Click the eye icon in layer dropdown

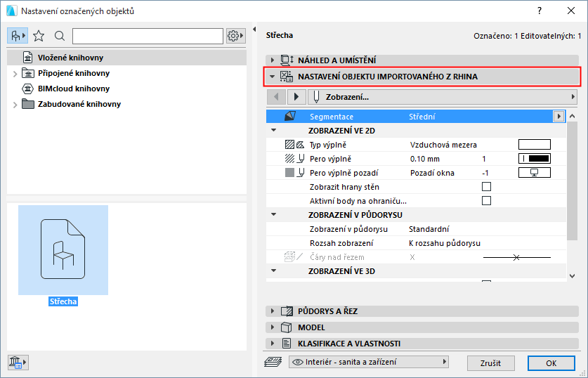point(298,363)
